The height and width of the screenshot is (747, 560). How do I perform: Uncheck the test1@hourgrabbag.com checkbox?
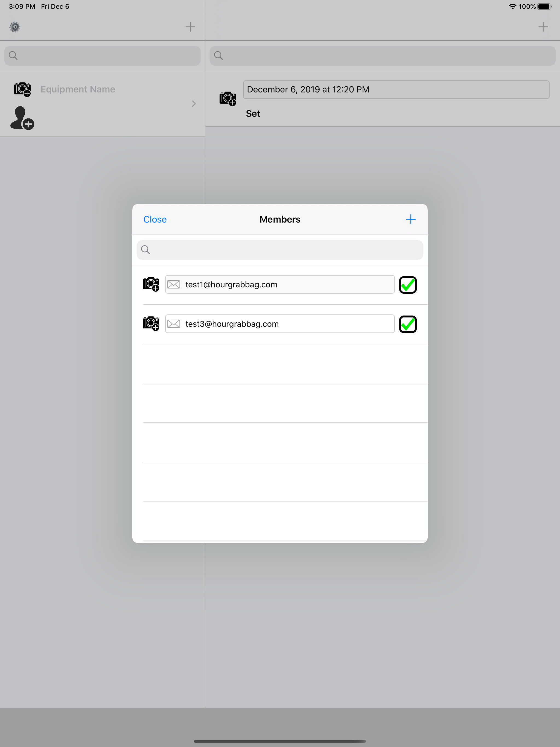point(408,285)
